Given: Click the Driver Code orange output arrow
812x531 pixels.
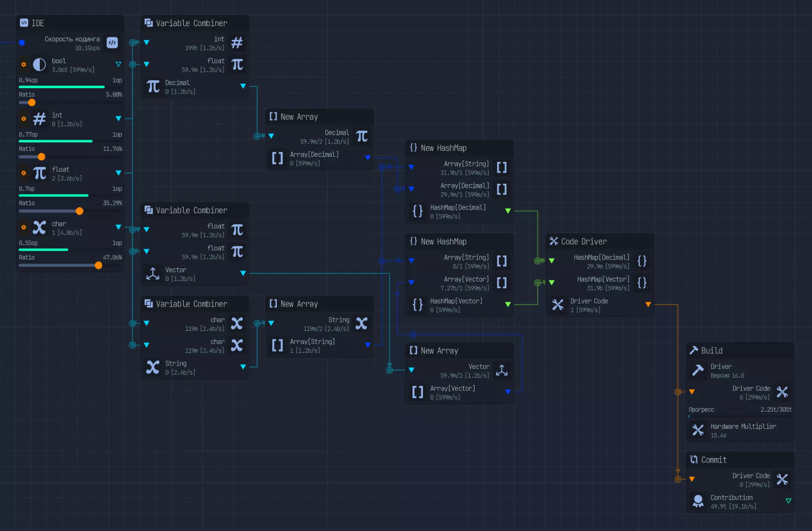Looking at the screenshot, I should (x=648, y=304).
